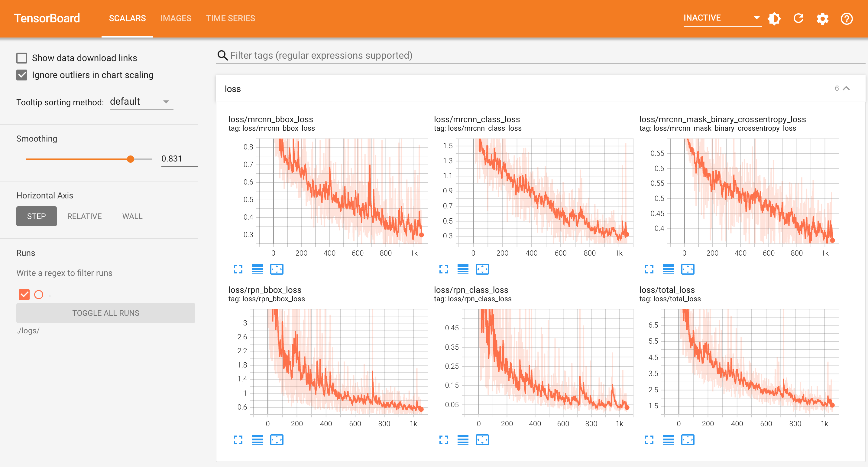The width and height of the screenshot is (868, 467).
Task: Open the INACTIVE dashboards dropdown
Action: point(721,18)
